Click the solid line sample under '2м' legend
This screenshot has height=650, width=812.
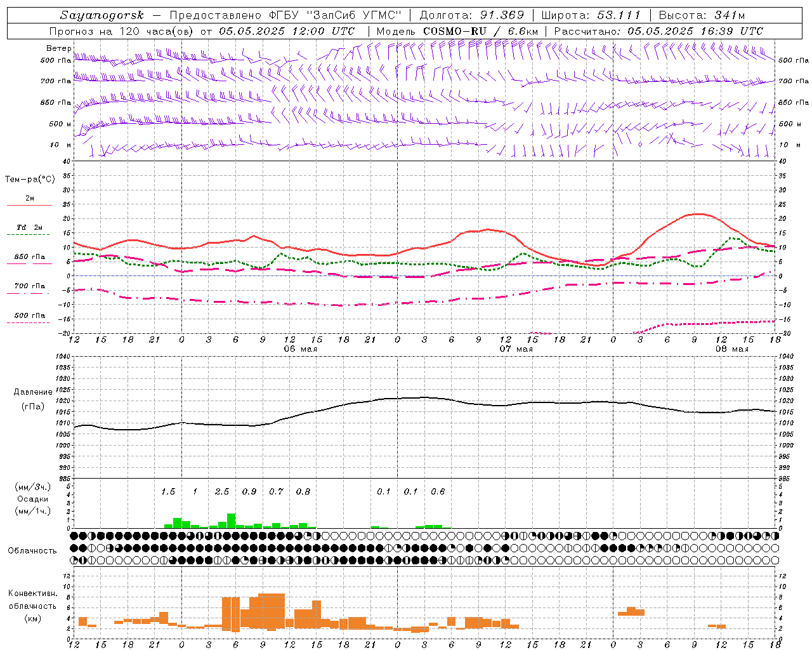point(29,205)
